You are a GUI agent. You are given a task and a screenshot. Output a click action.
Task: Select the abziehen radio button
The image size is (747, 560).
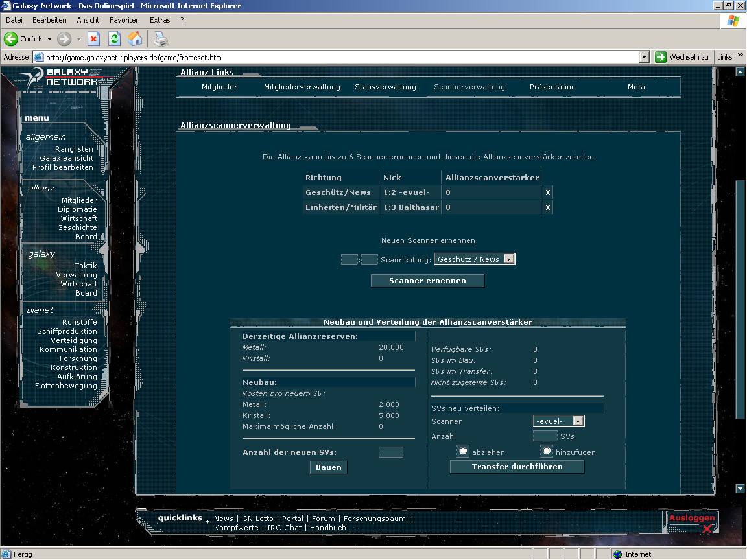pyautogui.click(x=463, y=451)
